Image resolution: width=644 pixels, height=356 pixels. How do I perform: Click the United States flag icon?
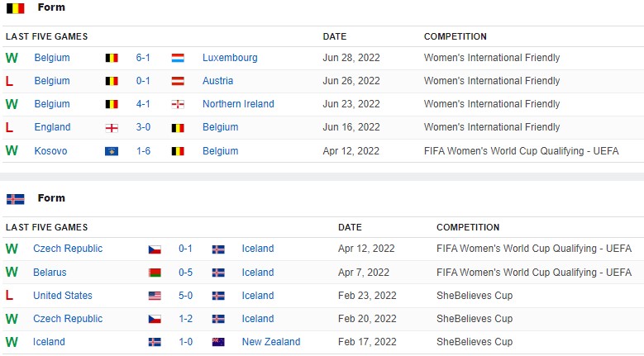click(154, 296)
